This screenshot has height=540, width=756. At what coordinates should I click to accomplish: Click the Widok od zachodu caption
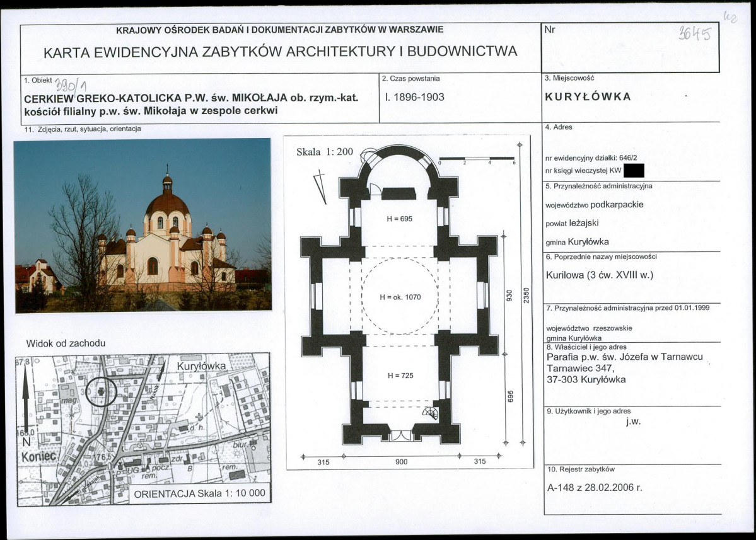66,343
